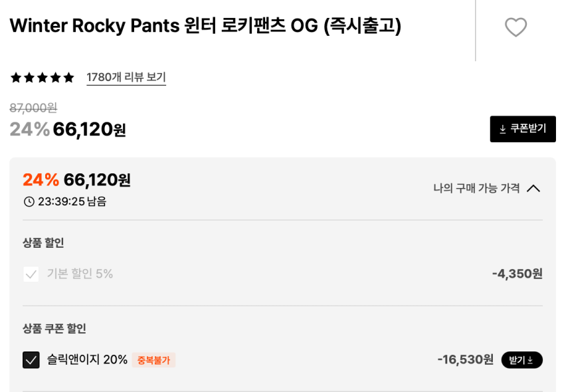564x392 pixels.
Task: Click the five-star rating icons
Action: tap(42, 78)
